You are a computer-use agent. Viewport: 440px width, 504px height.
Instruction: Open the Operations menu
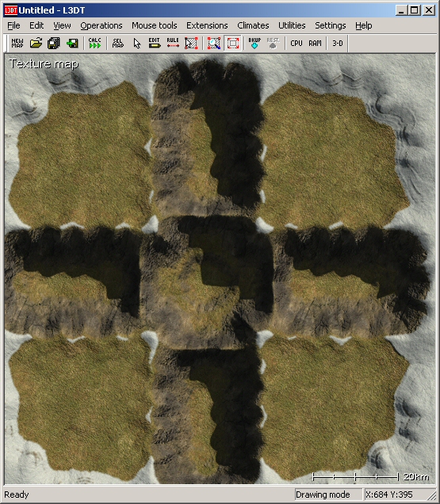(x=101, y=25)
